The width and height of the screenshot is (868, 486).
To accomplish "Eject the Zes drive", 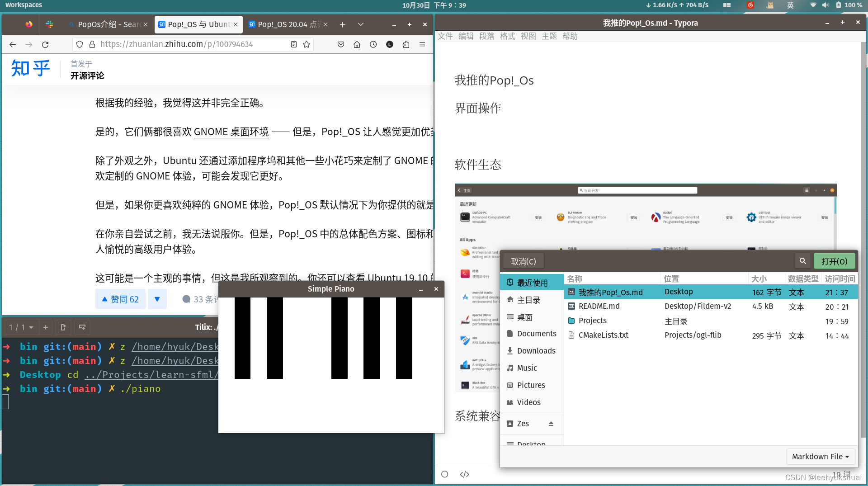I will coord(551,424).
